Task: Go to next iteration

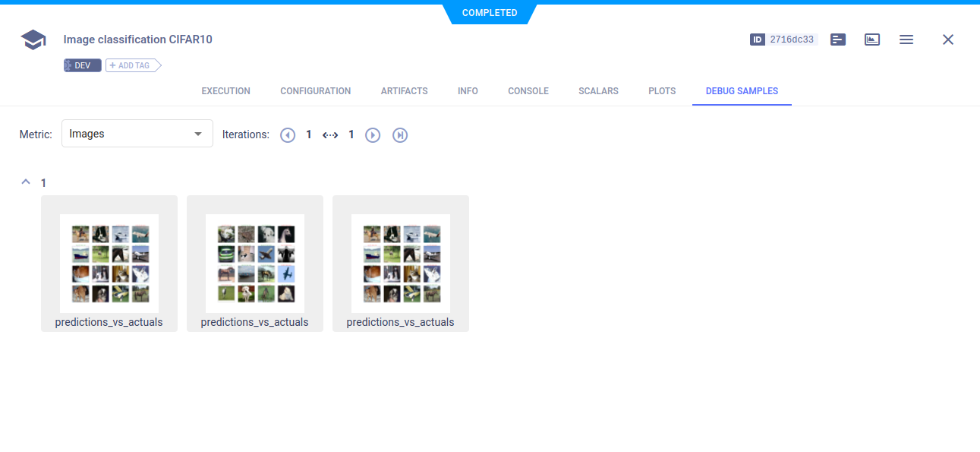Action: click(373, 134)
